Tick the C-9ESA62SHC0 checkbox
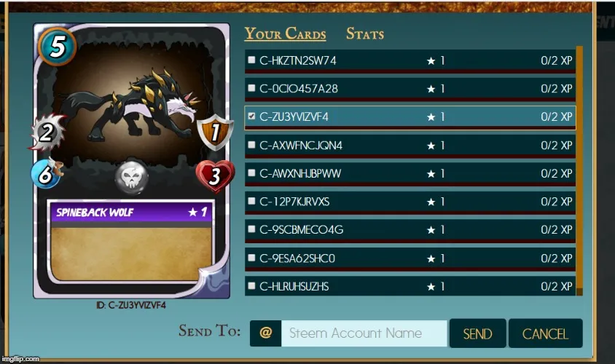 251,258
